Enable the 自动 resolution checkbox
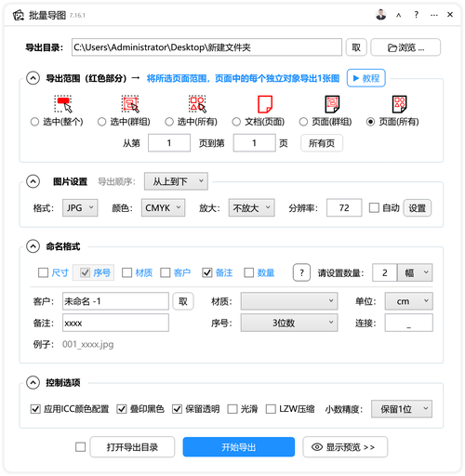This screenshot has height=476, width=465. click(x=374, y=207)
